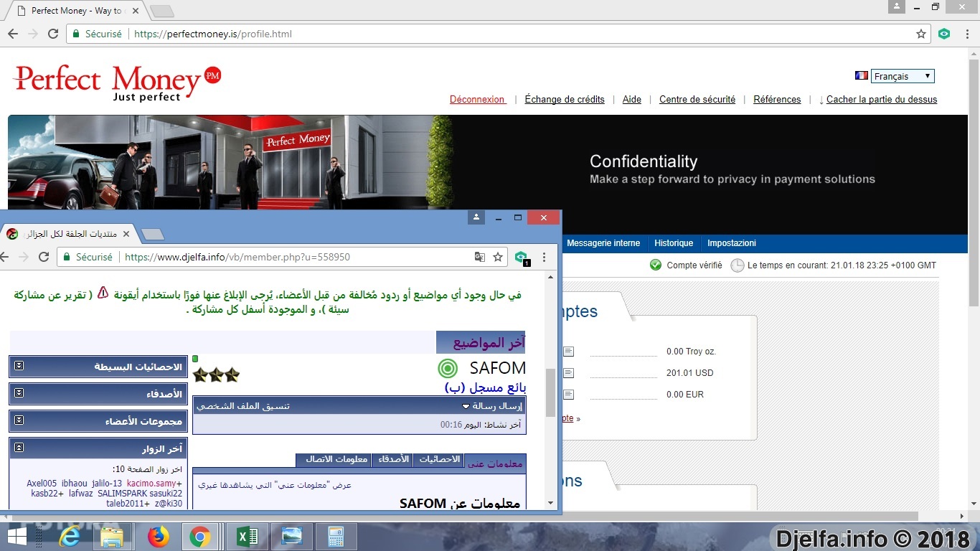Screen dimensions: 980x551
Task: Click 201.01 USD balance value
Action: (x=690, y=373)
